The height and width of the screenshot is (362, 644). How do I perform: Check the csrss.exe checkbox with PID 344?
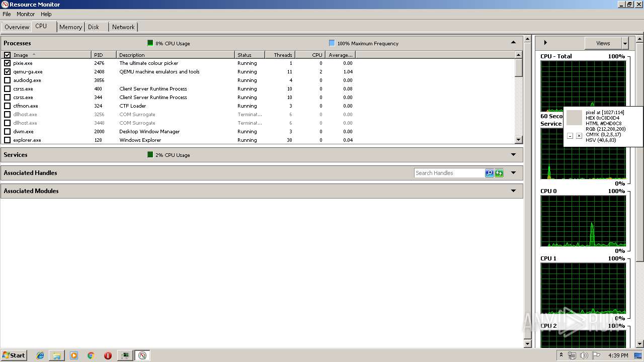7,98
